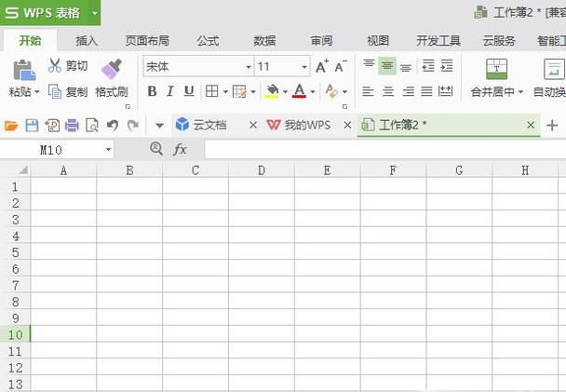The width and height of the screenshot is (566, 392).
Task: Click the Format Painter (格式刷) icon
Action: 112,68
